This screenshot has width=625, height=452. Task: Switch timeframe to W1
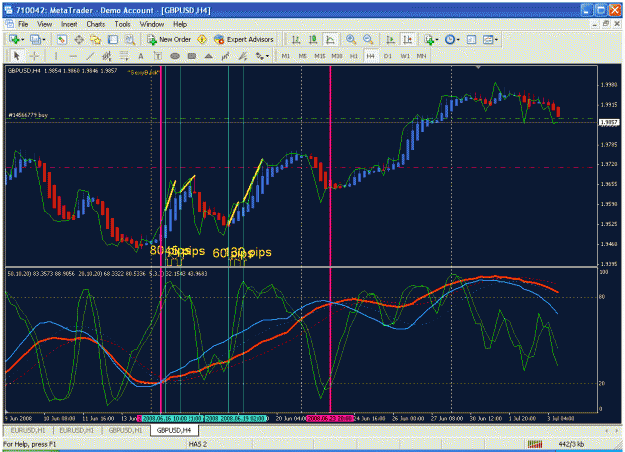pos(405,56)
